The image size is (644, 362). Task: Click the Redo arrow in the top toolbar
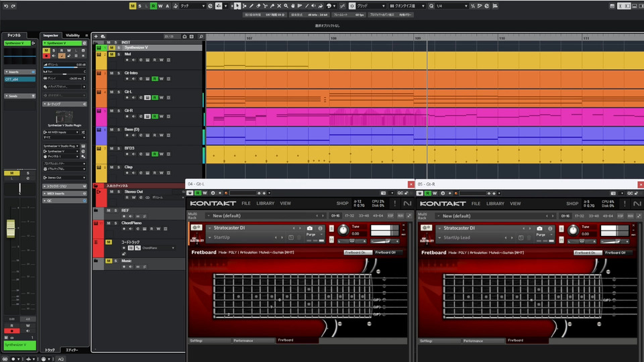point(13,6)
